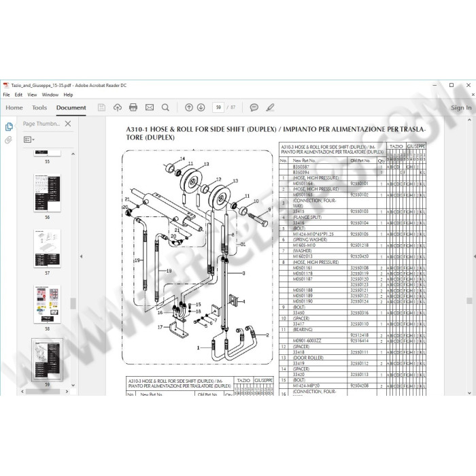Click thumbnail panel scroll left arrow
This screenshot has width=476, height=476.
[22, 392]
